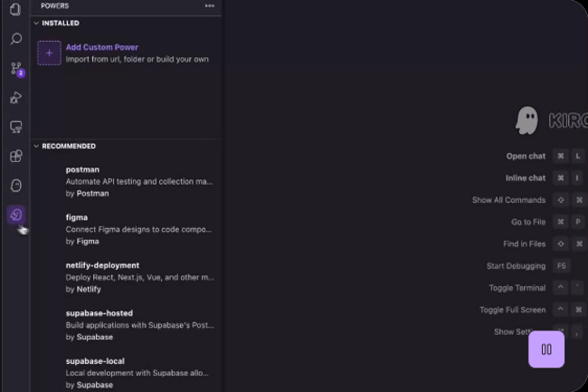
Task: Open the Explorer files icon
Action: [x=15, y=10]
